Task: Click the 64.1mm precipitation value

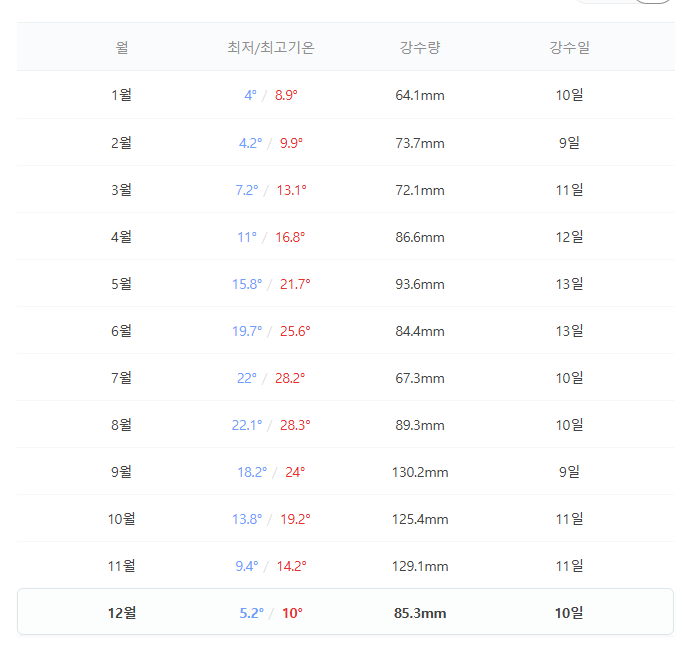Action: [x=420, y=95]
